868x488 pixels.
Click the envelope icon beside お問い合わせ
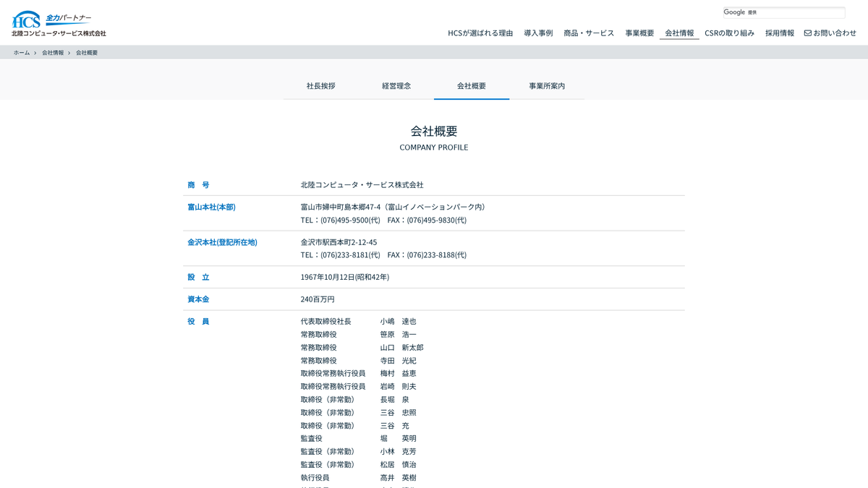pyautogui.click(x=808, y=33)
